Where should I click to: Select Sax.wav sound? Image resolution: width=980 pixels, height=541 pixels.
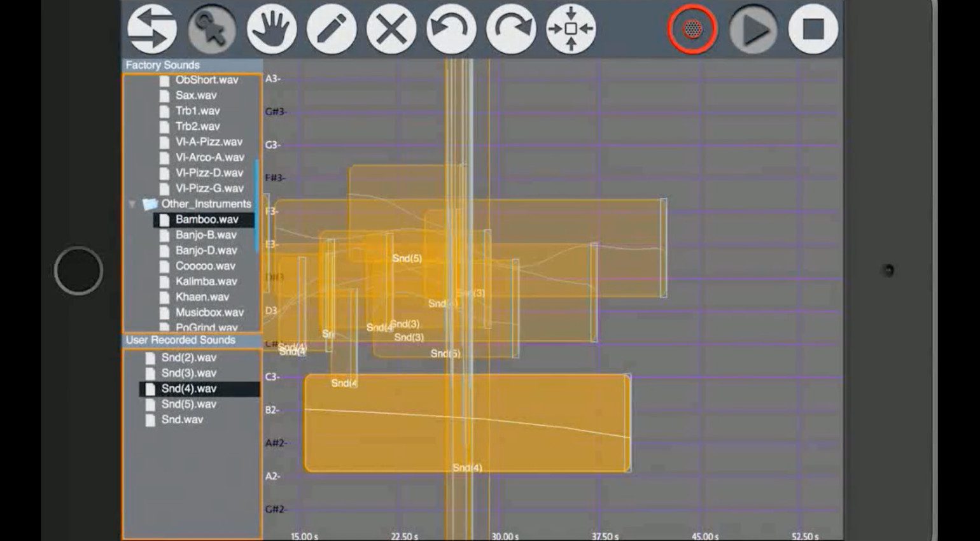pyautogui.click(x=196, y=95)
